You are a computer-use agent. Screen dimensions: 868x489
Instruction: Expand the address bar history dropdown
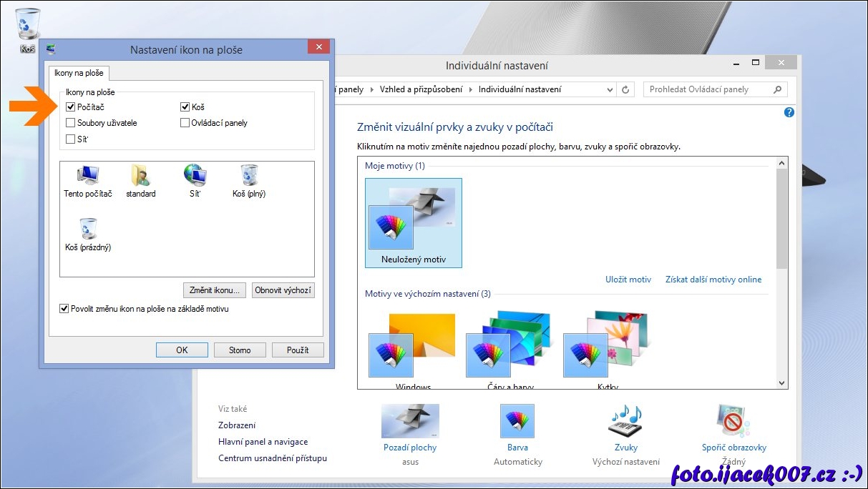pos(610,90)
